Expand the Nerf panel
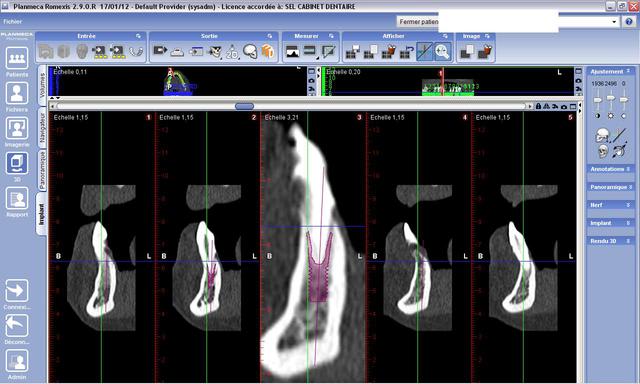The height and width of the screenshot is (384, 640). pos(611,205)
